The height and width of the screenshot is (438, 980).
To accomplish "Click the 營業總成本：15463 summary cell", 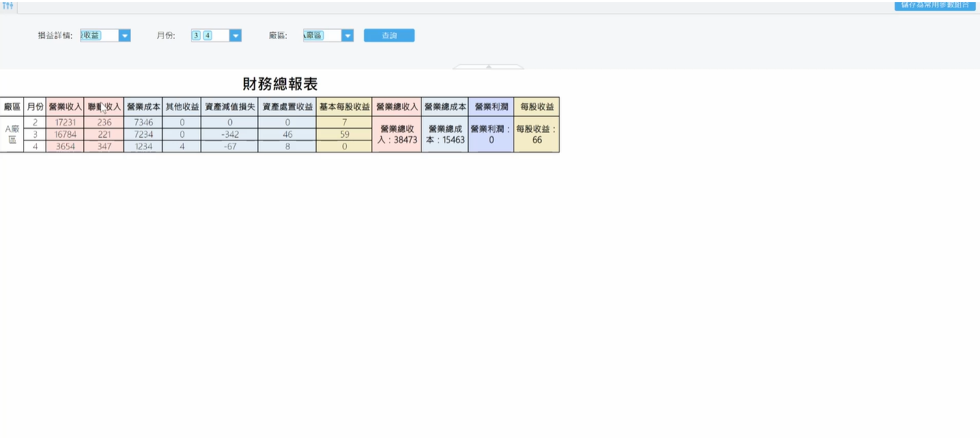I will tap(445, 134).
